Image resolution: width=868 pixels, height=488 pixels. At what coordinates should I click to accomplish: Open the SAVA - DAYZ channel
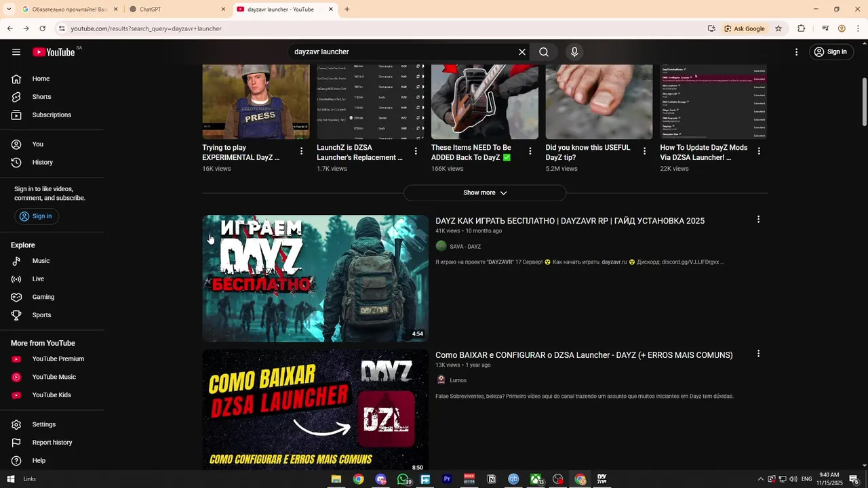coord(465,247)
